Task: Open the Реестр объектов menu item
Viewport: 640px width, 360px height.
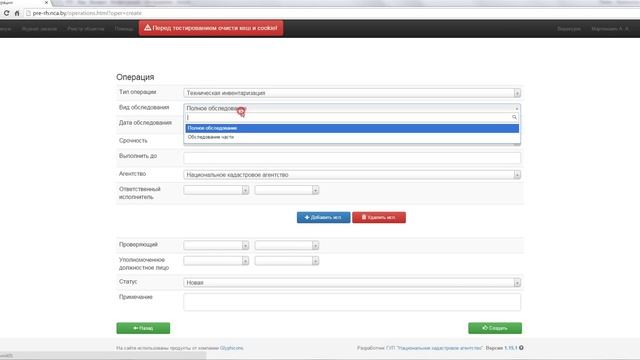Action: [x=86, y=29]
